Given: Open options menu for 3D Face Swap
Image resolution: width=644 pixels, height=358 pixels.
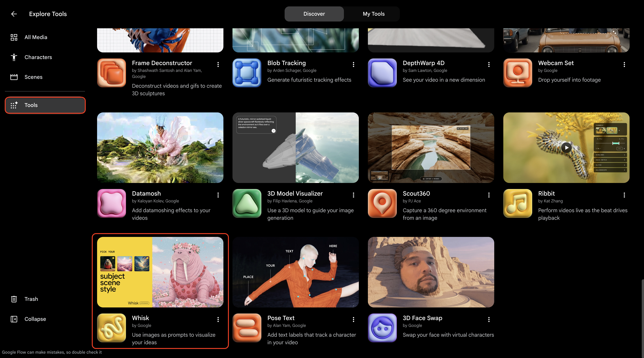Looking at the screenshot, I should [489, 319].
